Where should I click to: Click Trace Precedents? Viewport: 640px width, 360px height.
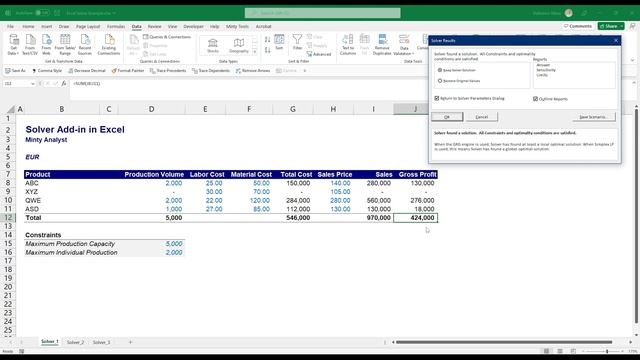click(168, 71)
